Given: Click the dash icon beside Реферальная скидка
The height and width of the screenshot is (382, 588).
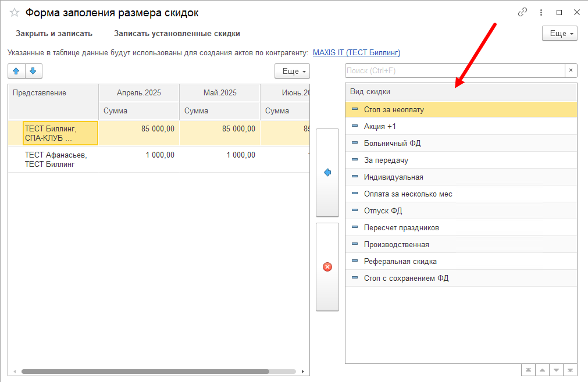Looking at the screenshot, I should pyautogui.click(x=355, y=261).
